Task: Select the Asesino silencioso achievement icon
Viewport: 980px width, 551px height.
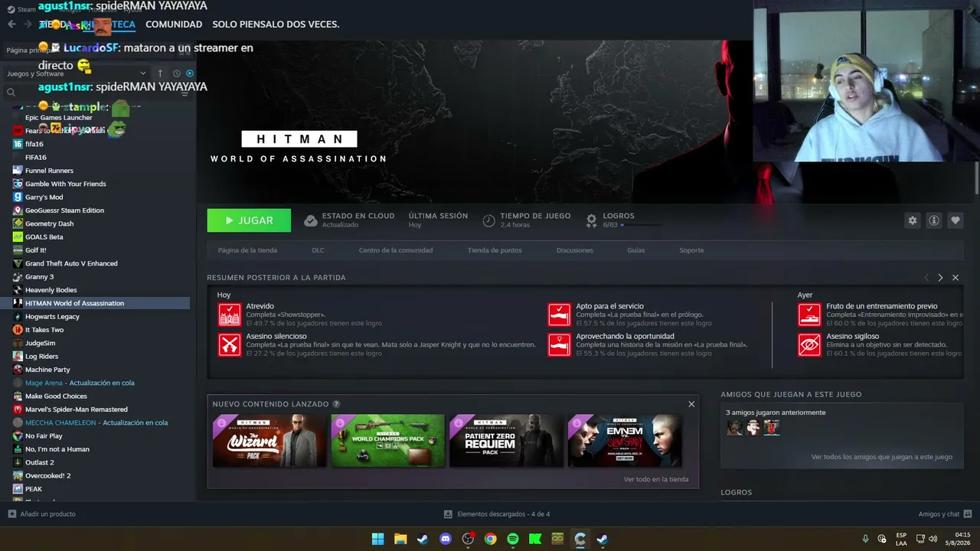Action: click(x=230, y=344)
